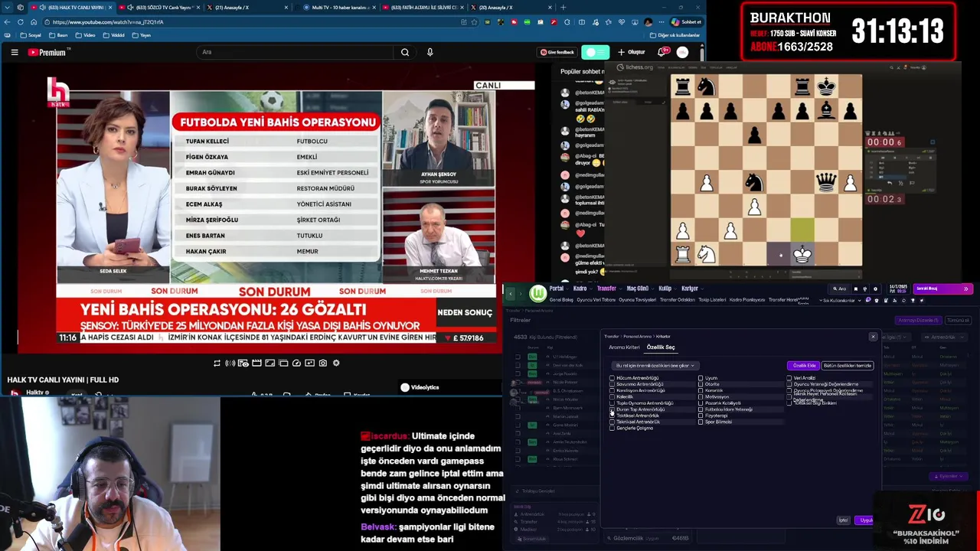Click the YouTube Oluştur button

pos(633,52)
